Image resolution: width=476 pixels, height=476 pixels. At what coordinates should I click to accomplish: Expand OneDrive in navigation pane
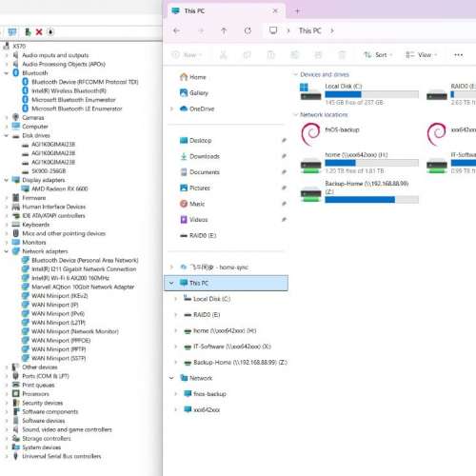pos(171,109)
